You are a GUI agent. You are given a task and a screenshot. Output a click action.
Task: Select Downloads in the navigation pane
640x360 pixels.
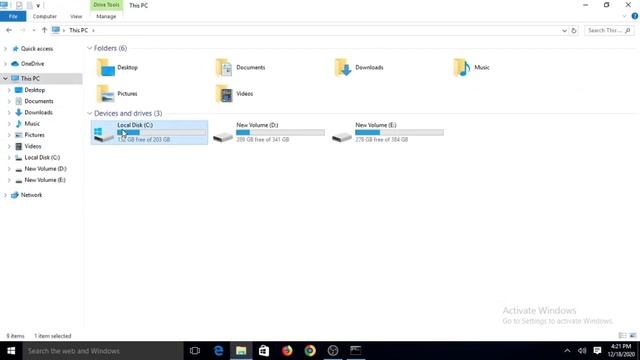(38, 113)
